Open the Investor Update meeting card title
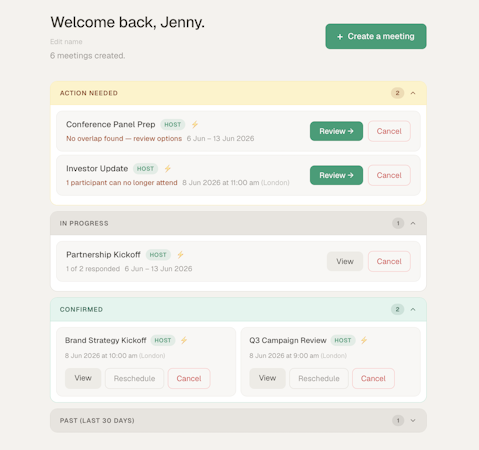 (97, 169)
